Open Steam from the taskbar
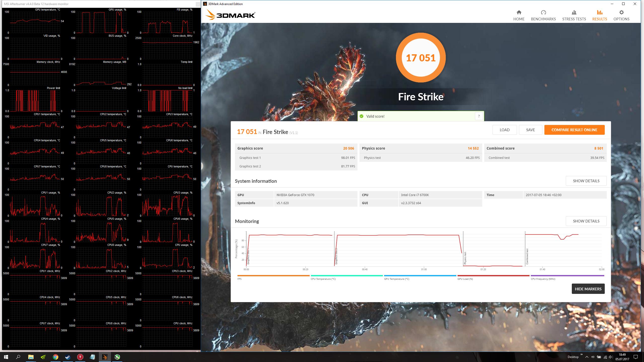This screenshot has width=644, height=362. [68, 357]
